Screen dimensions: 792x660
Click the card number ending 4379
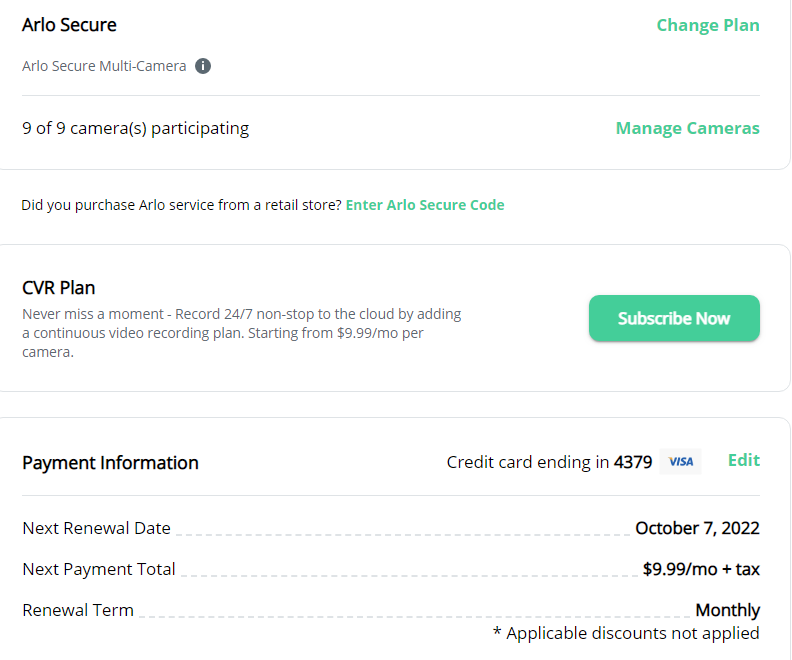[x=633, y=462]
